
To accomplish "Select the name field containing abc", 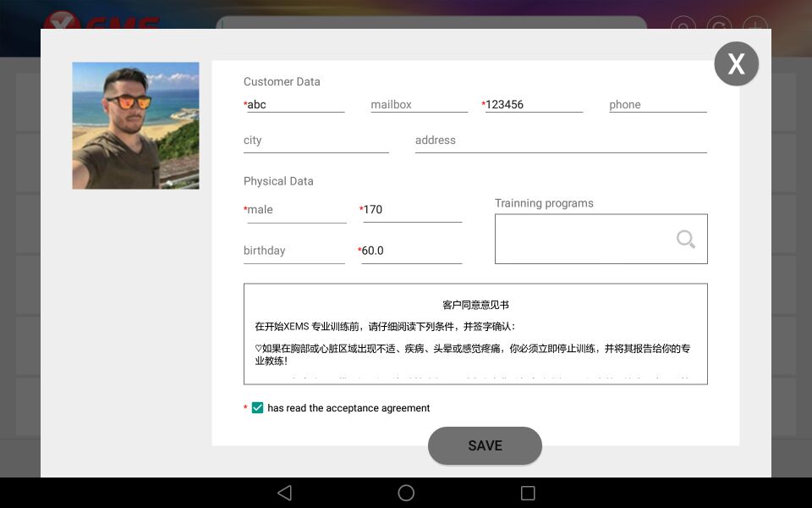I will (292, 104).
